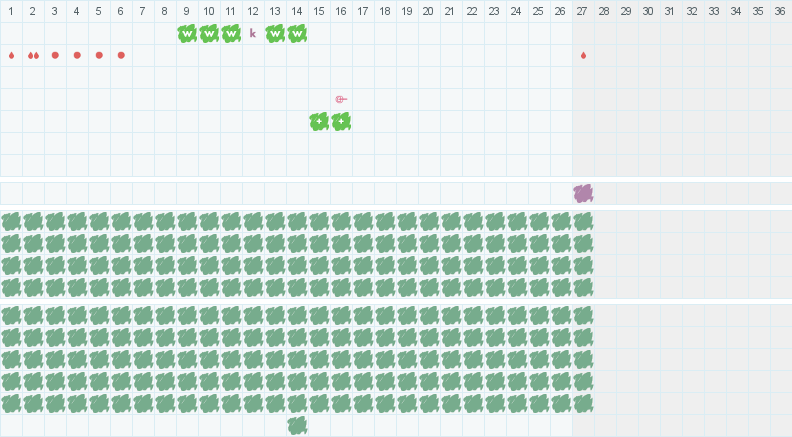792x437 pixels.
Task: Click the day 1 column header
Action: pos(11,11)
